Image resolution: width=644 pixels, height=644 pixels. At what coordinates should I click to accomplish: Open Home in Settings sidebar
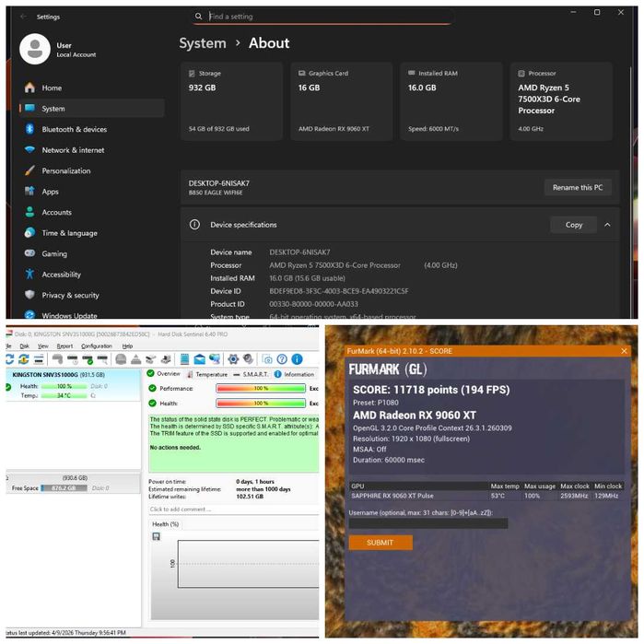[x=91, y=88]
